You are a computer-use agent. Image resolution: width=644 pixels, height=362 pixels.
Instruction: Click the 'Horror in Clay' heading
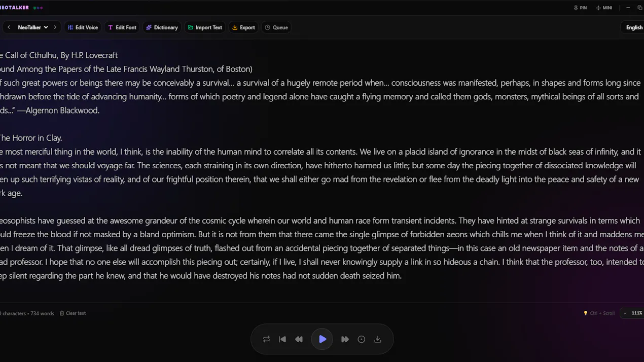[x=31, y=138]
